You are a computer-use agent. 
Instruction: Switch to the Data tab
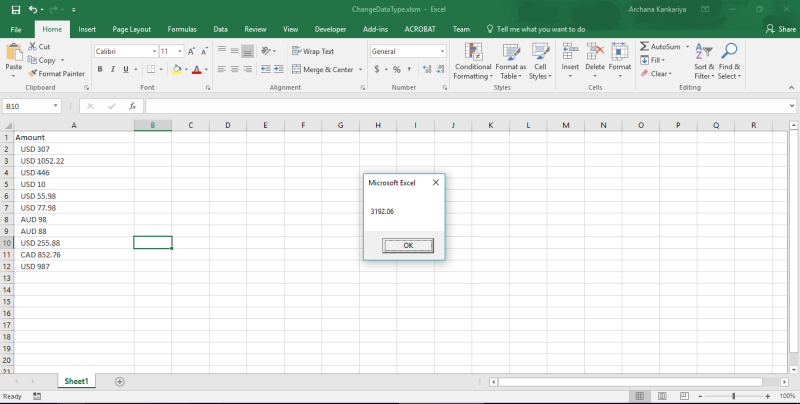click(220, 30)
